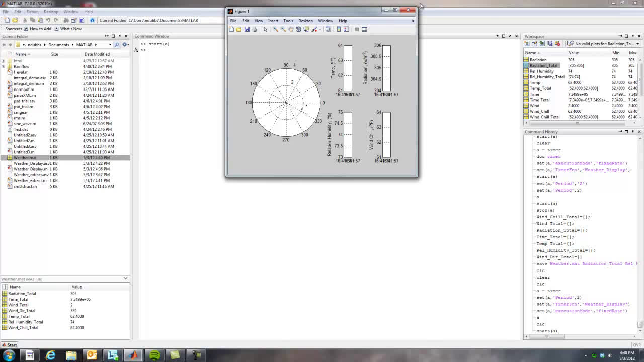This screenshot has height=362, width=644.
Task: Click the Start button in MATLAB status bar
Action: pyautogui.click(x=9, y=345)
